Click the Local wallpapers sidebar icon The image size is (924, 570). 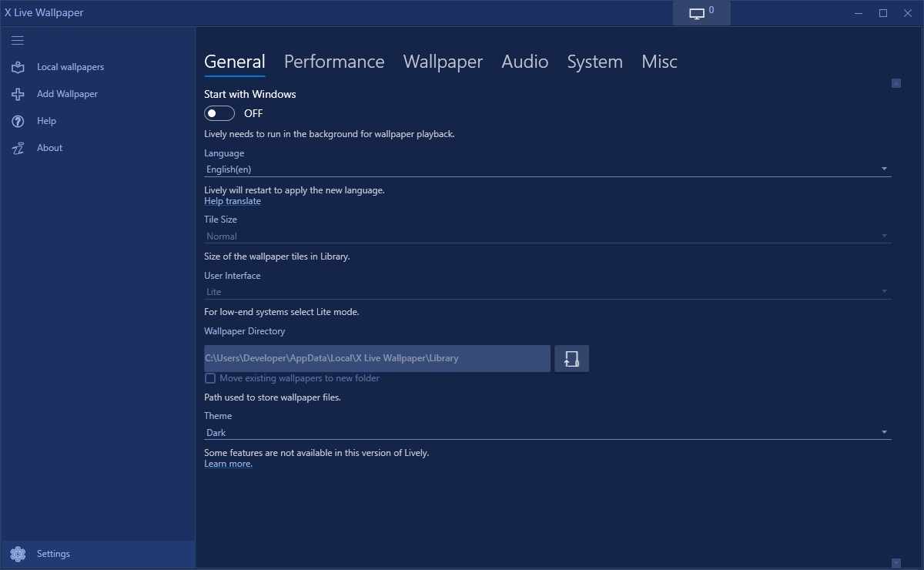click(x=17, y=67)
